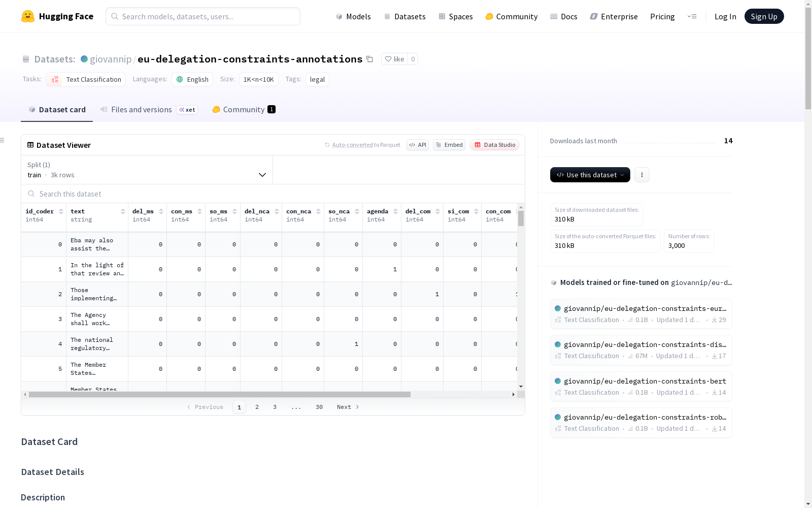Focus the 'Search this dataset' field

(273, 194)
